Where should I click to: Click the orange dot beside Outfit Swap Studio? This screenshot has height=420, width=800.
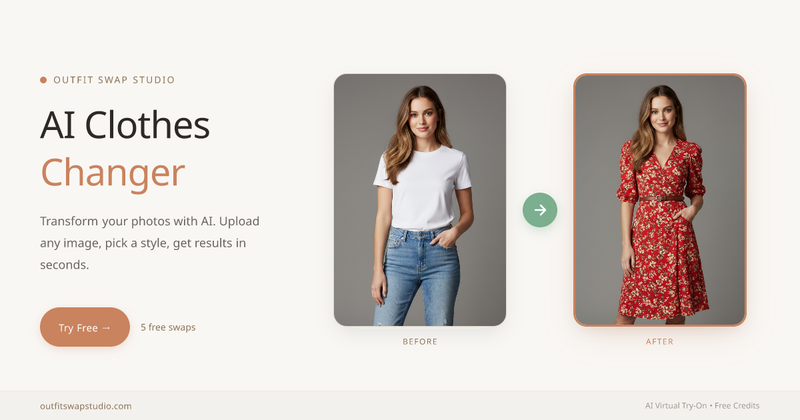click(x=43, y=80)
